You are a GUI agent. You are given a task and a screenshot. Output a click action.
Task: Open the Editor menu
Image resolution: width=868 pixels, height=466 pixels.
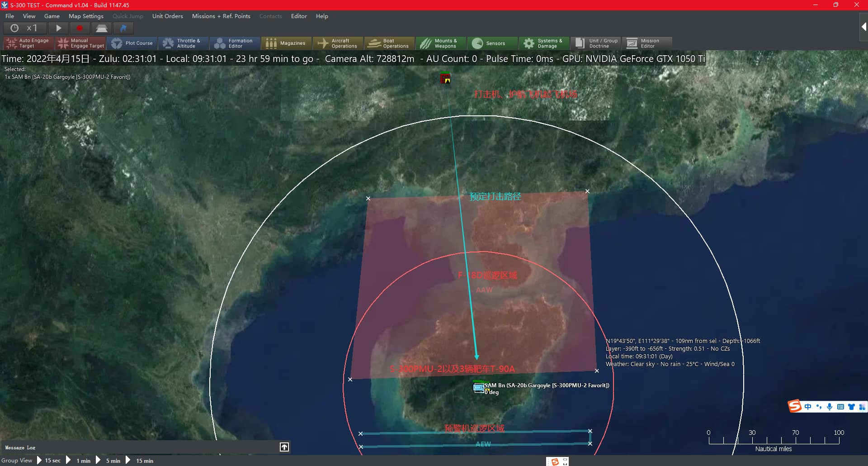299,16
